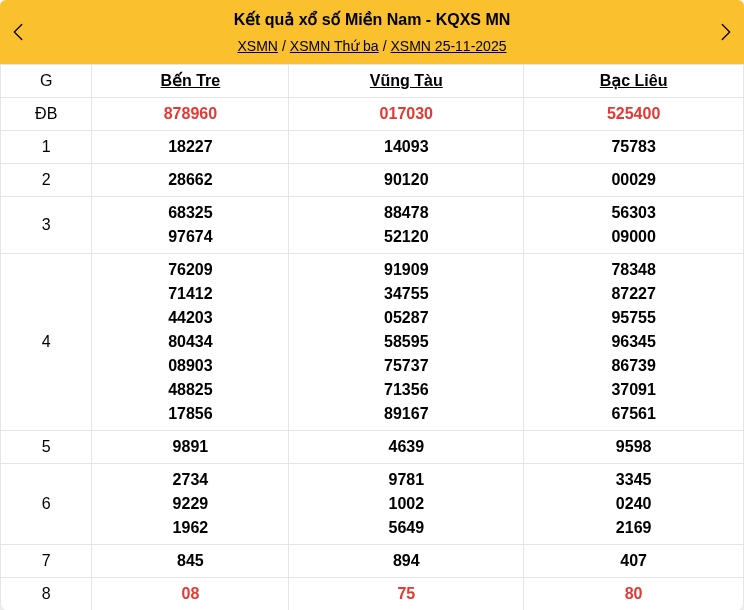Image resolution: width=744 pixels, height=610 pixels.
Task: Click Bến Tre special prize 878960
Action: pyautogui.click(x=190, y=114)
